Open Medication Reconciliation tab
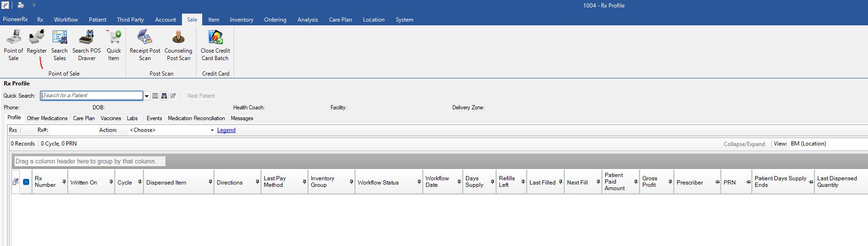Image resolution: width=868 pixels, height=246 pixels. 196,118
